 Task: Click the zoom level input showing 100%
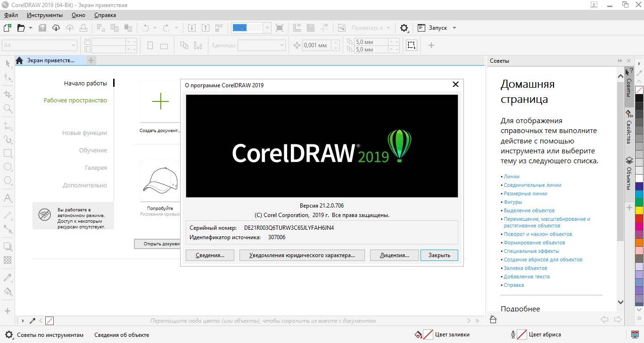247,28
